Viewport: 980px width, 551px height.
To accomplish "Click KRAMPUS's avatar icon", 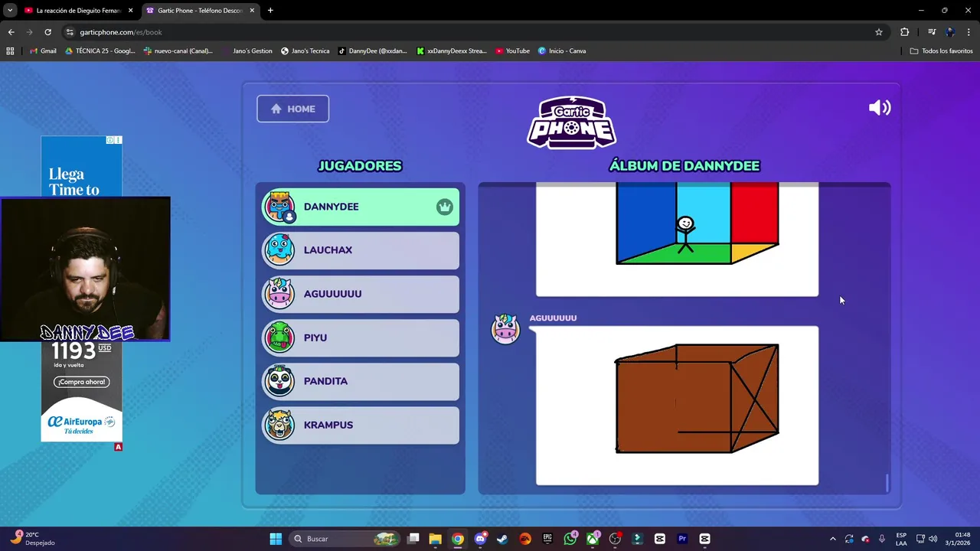I will 279,425.
